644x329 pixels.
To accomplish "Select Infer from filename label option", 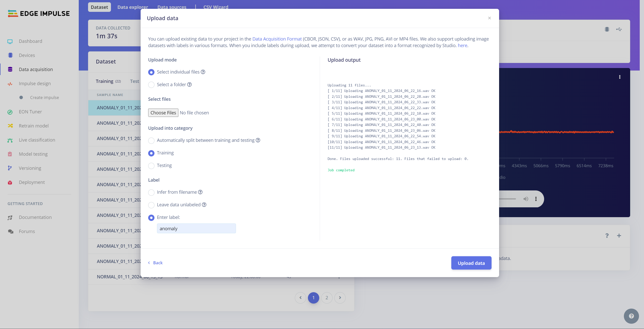I will pos(151,192).
